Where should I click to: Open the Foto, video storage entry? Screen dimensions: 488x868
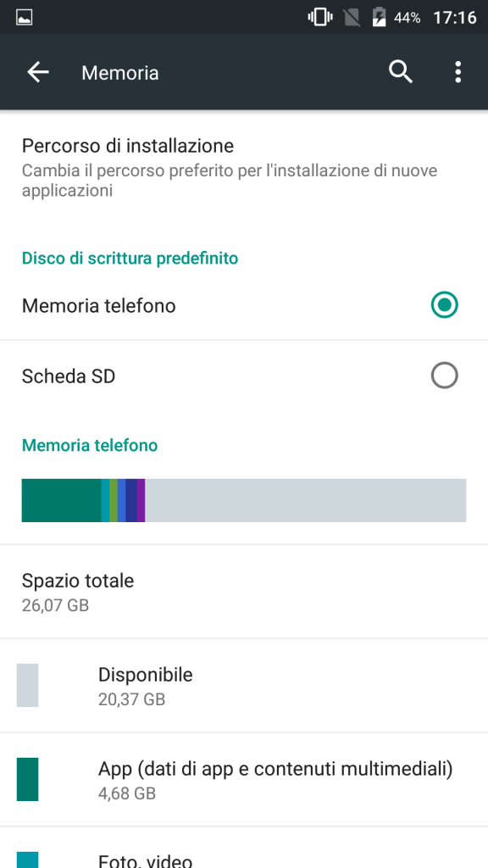click(244, 848)
